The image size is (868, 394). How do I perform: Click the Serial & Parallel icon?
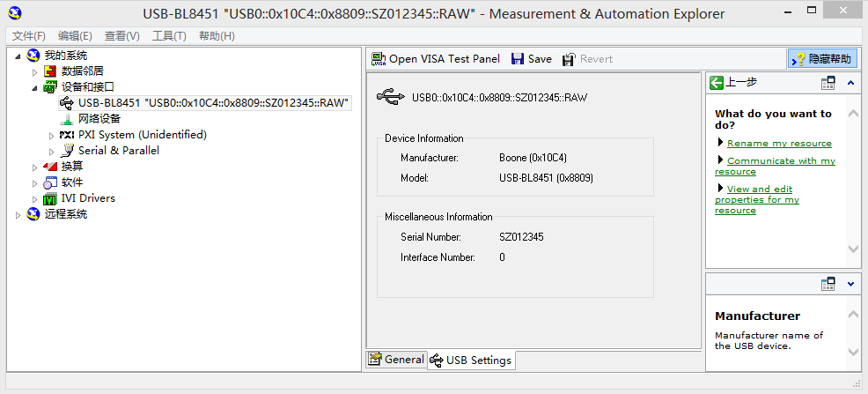pyautogui.click(x=68, y=151)
